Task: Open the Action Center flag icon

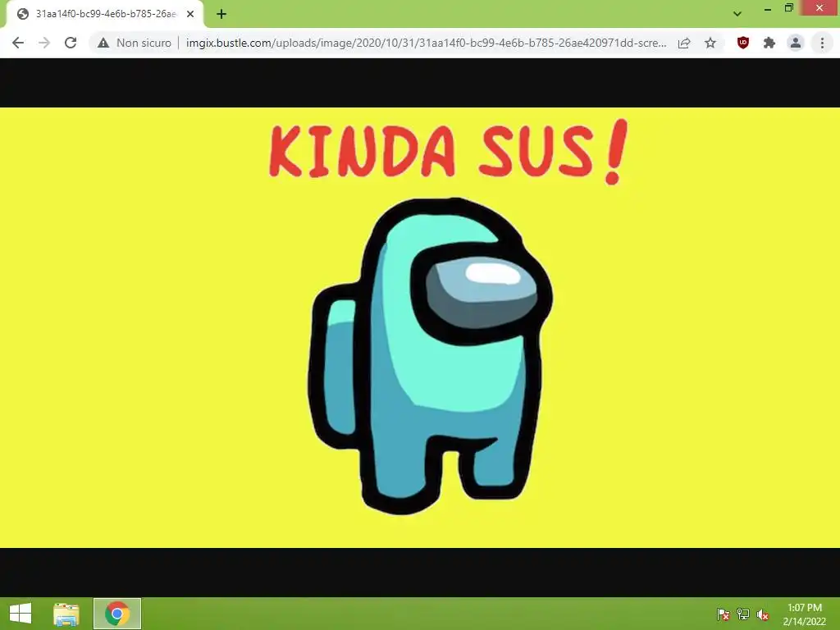Action: 723,614
